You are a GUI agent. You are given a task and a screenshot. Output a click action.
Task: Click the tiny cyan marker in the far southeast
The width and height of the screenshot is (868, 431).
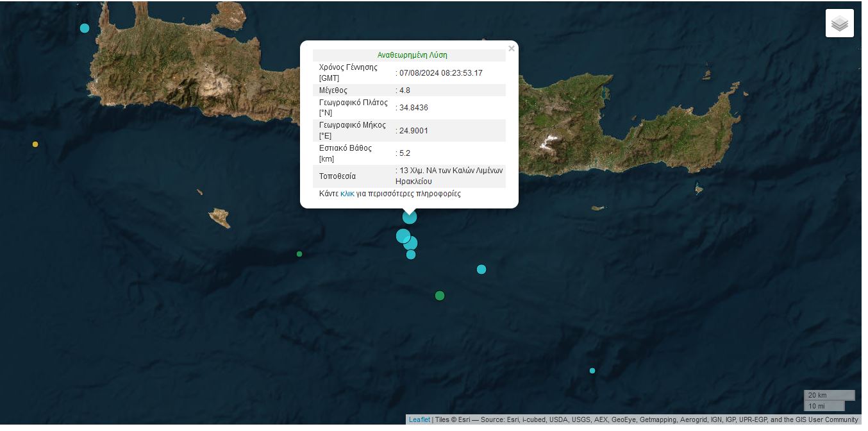pos(592,371)
